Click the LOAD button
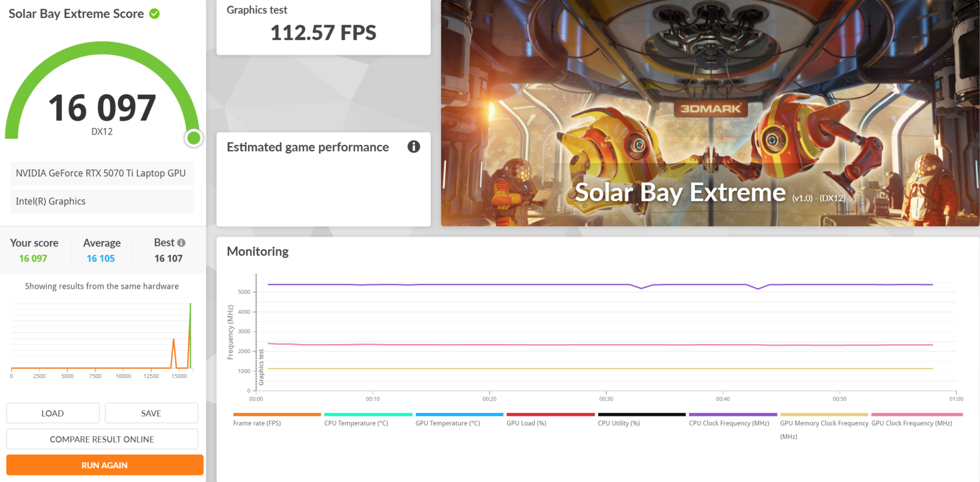Screen dimensions: 980x482 [53, 413]
